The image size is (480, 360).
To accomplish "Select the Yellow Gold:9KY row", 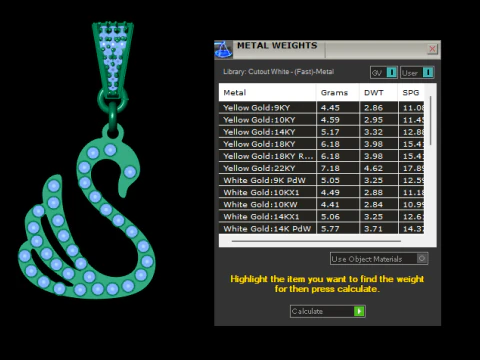I will [x=322, y=108].
